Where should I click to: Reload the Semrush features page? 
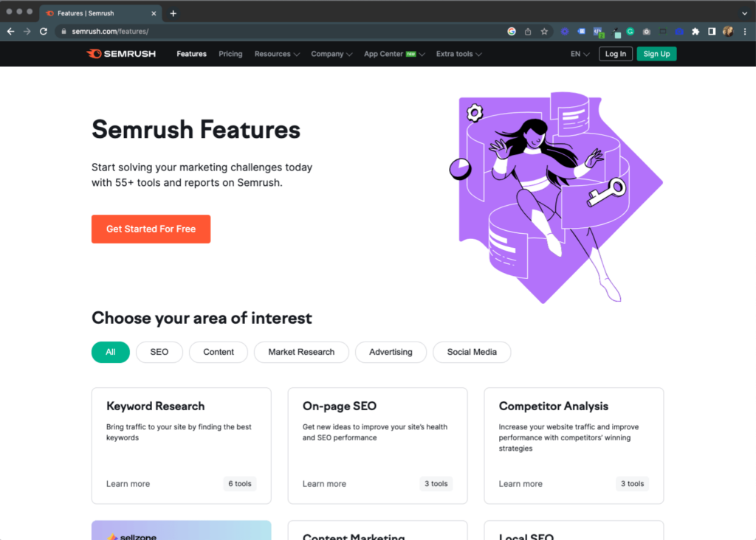[44, 31]
